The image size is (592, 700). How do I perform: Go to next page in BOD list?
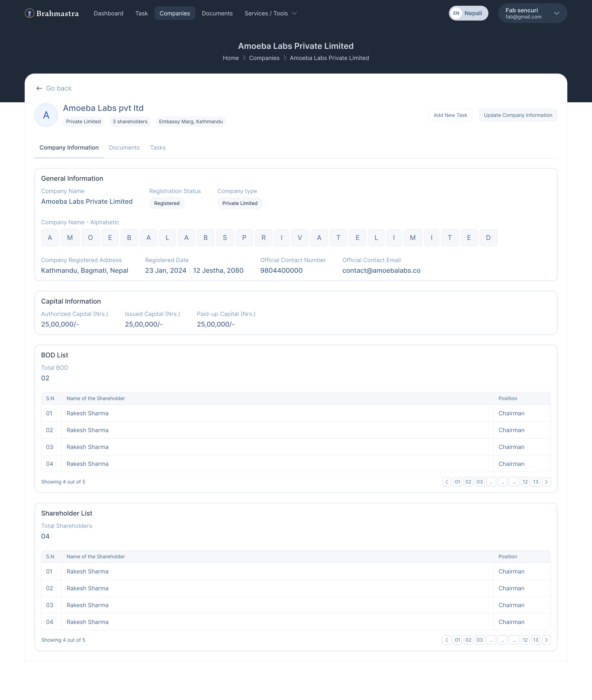[546, 482]
